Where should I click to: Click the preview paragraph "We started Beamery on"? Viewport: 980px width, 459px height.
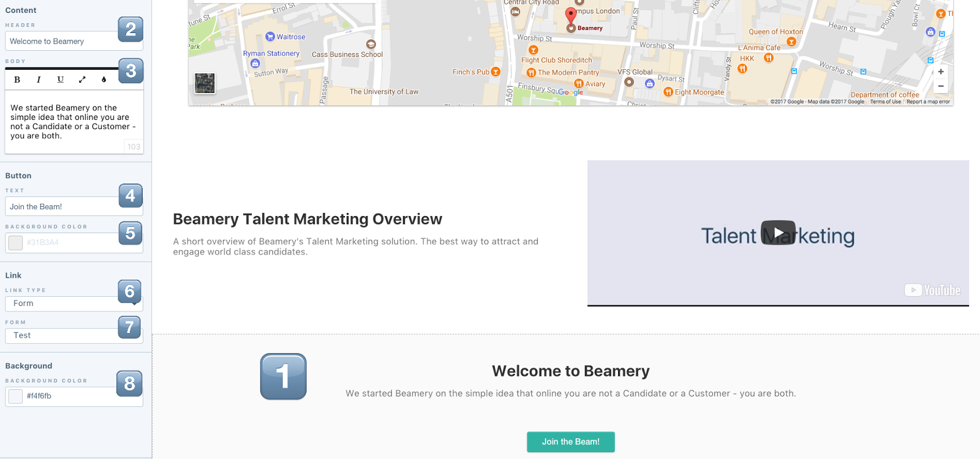click(x=570, y=394)
